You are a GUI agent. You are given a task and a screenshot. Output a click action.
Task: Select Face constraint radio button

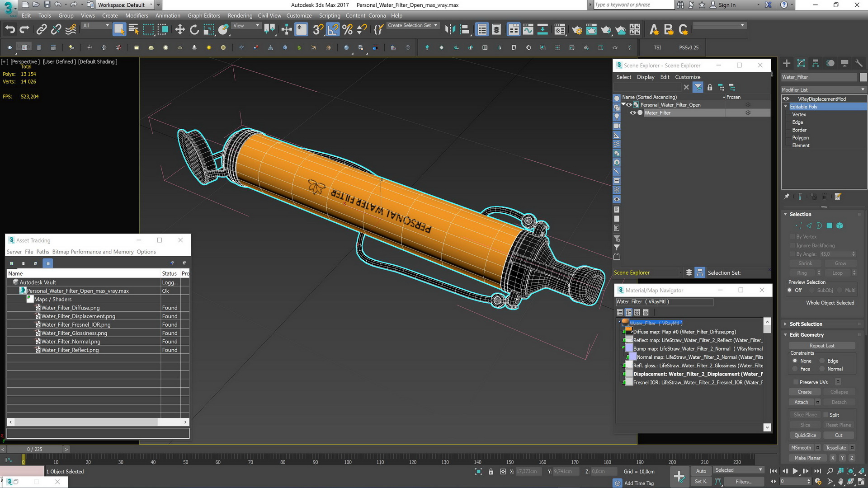(795, 369)
